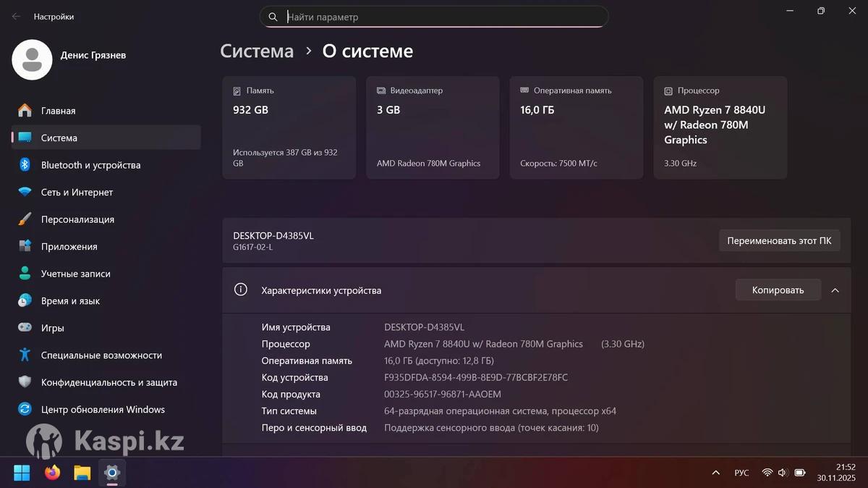Click the back arrow in Settings header
This screenshot has width=868, height=488.
tap(16, 16)
